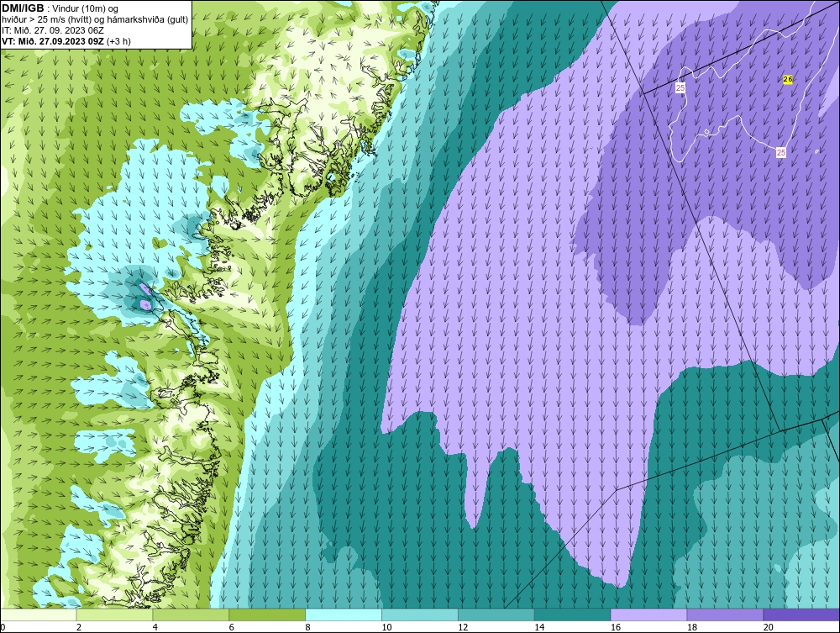Click the 'Vindur (10m) og' label
Screen dimensions: 840x633
click(x=87, y=8)
